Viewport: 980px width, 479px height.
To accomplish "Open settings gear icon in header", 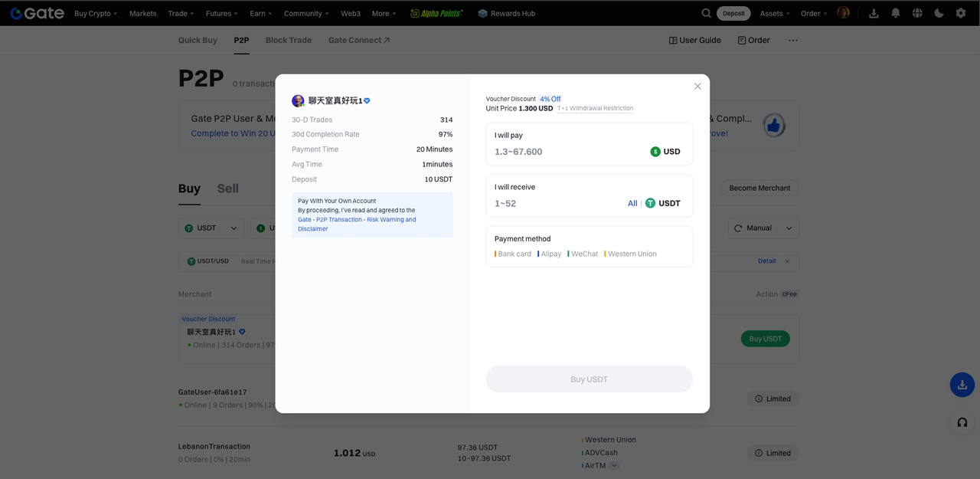I will [x=961, y=13].
